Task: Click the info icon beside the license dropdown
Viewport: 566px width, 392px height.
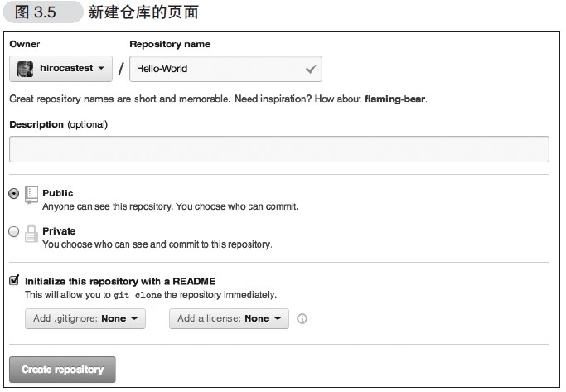Action: (x=302, y=319)
